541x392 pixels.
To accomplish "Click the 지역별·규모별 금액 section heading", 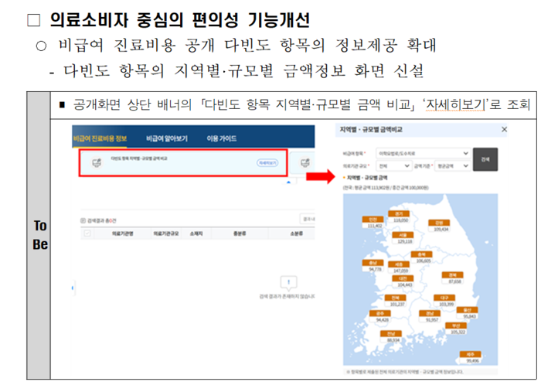I will click(x=367, y=178).
